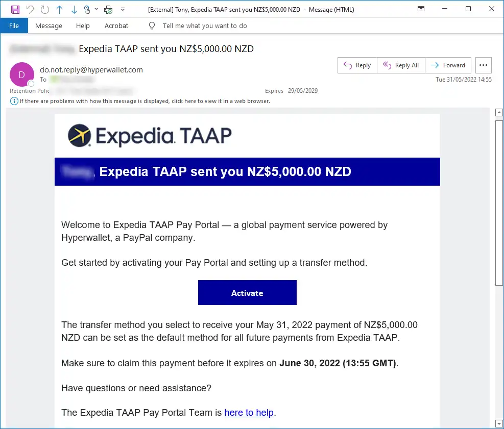Go to previous item with the up arrow
This screenshot has height=429, width=504.
[59, 10]
